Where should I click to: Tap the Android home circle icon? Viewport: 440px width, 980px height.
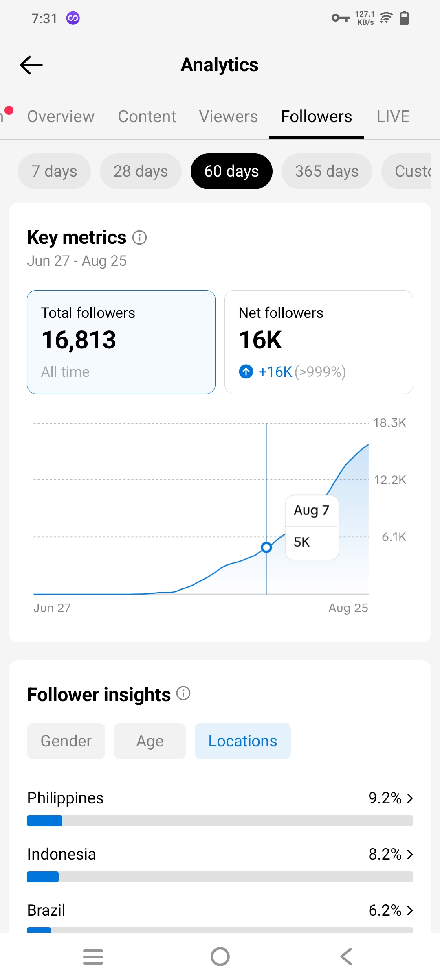(x=220, y=956)
